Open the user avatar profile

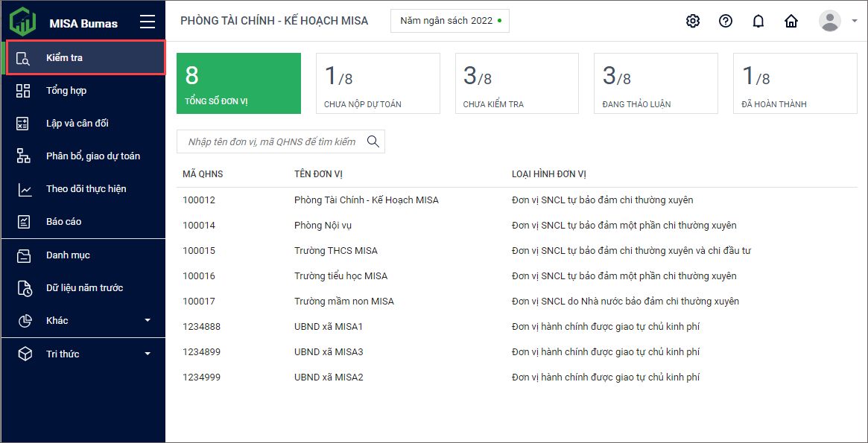(830, 21)
